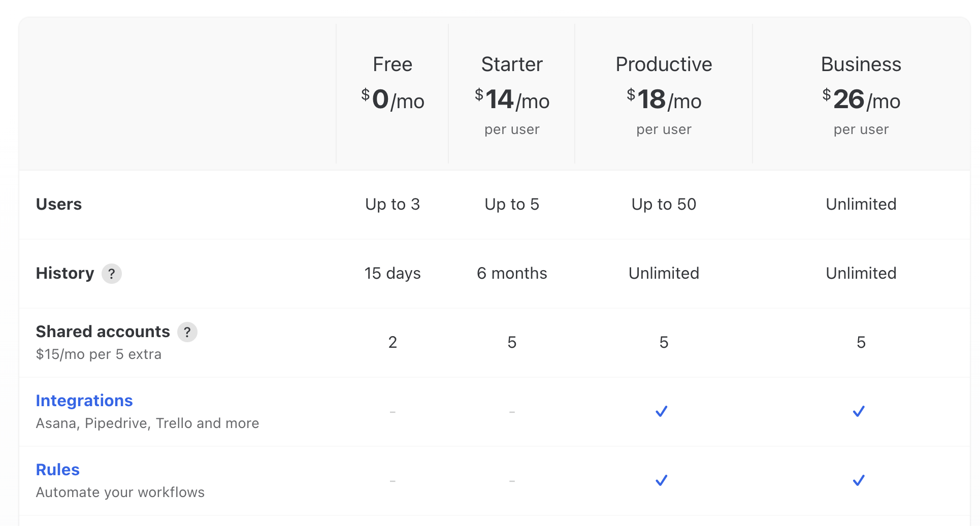The width and height of the screenshot is (980, 526).
Task: Click the $15/mo per 5 extra text
Action: [x=99, y=354]
